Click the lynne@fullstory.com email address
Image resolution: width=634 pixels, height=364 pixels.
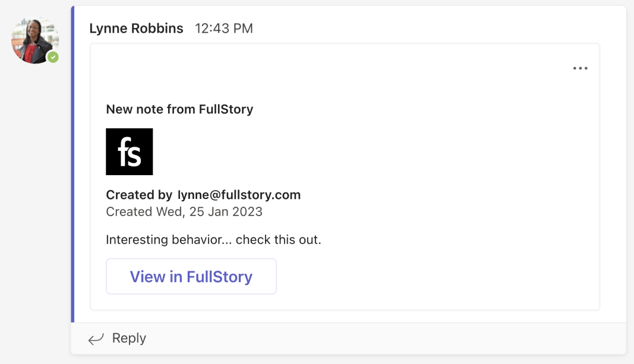click(239, 195)
